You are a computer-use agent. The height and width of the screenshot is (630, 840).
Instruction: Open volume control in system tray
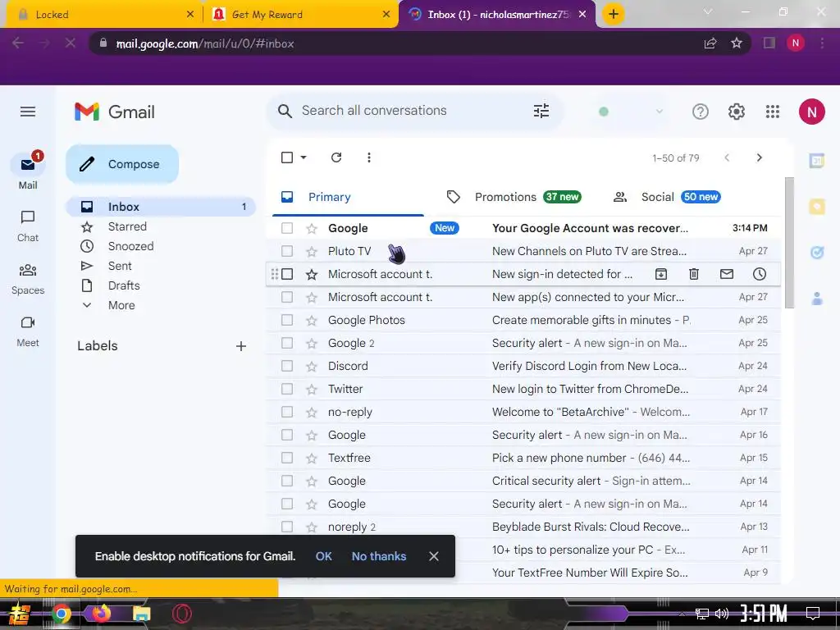tap(722, 614)
